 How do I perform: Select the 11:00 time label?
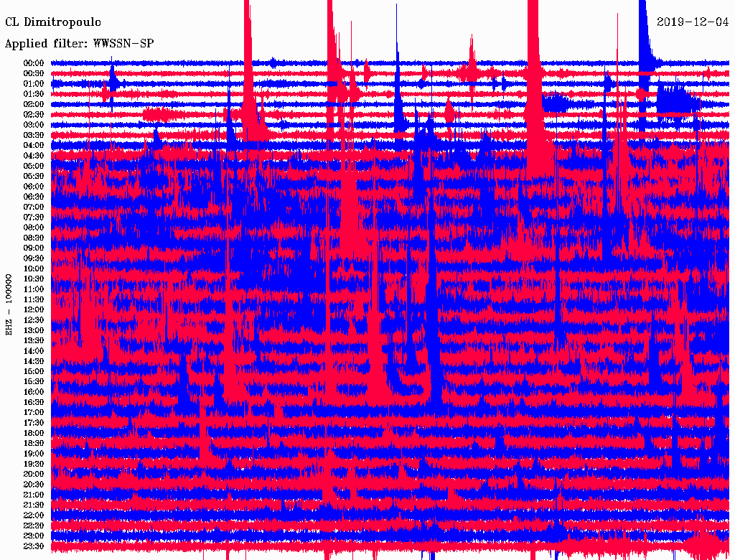(33, 289)
